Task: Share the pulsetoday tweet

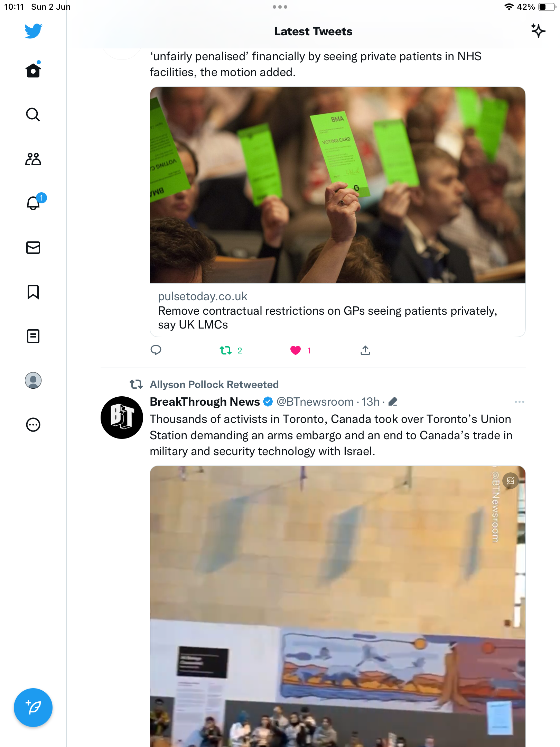Action: [x=365, y=350]
